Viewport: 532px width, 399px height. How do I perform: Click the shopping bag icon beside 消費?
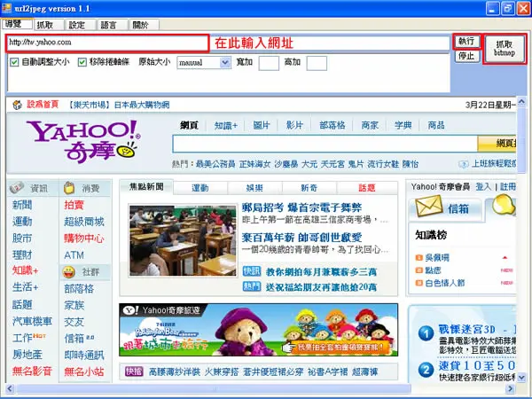69,187
